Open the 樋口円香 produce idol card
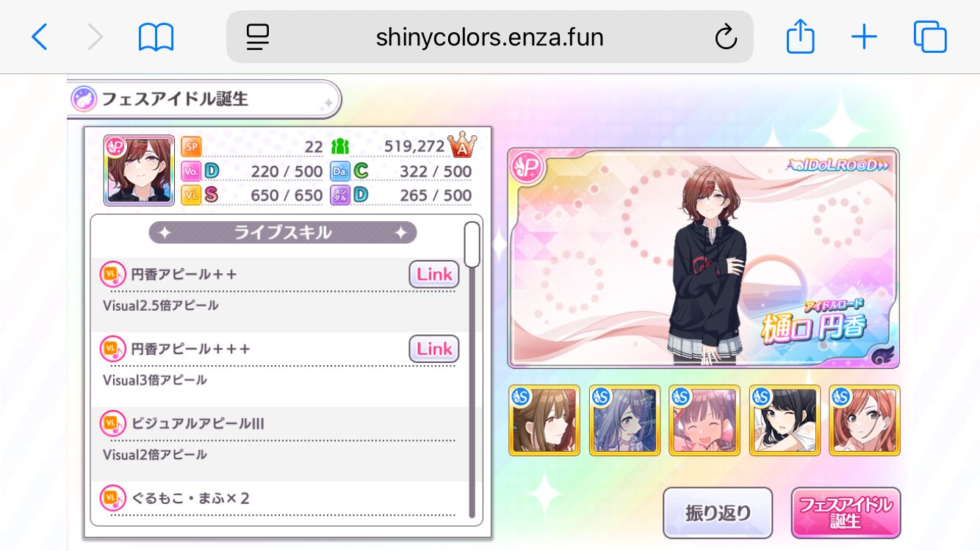 coord(703,258)
